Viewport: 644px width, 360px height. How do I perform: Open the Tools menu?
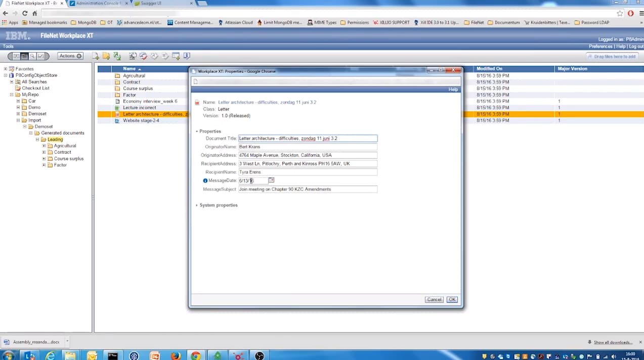click(8, 46)
